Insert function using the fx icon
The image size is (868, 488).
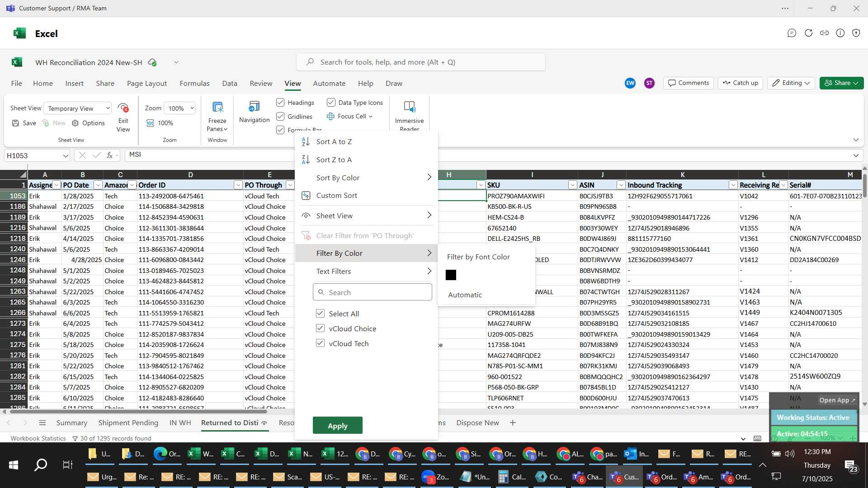click(109, 155)
